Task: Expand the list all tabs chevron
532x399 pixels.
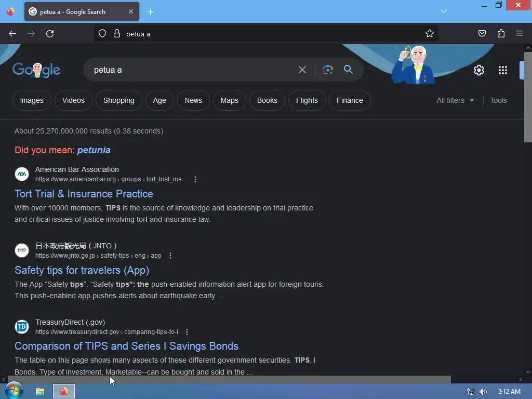Action: (x=444, y=11)
